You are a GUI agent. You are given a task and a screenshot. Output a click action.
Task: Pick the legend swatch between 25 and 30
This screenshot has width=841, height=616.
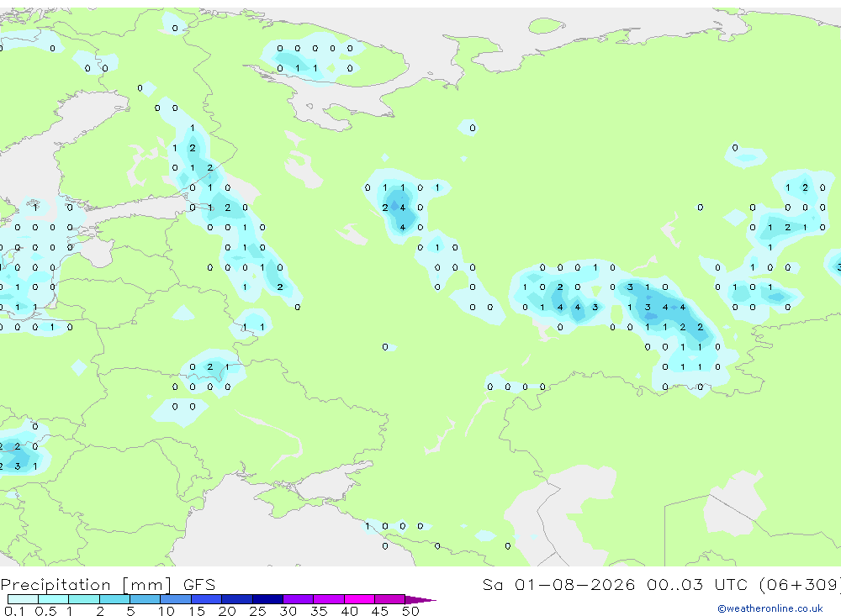(267, 599)
